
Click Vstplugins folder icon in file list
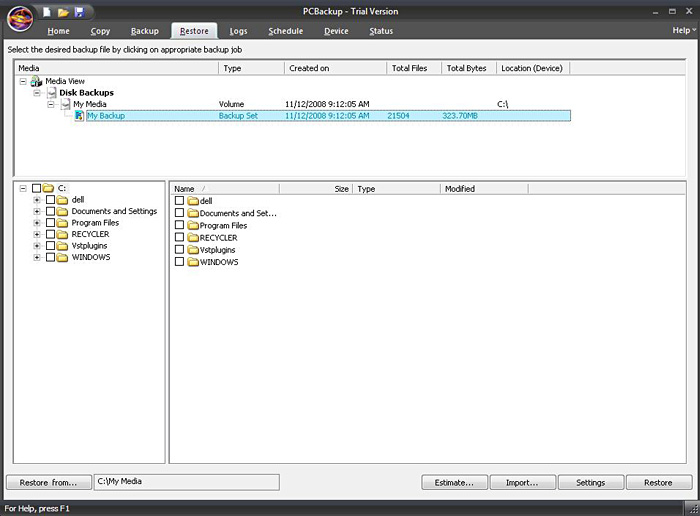click(x=193, y=250)
